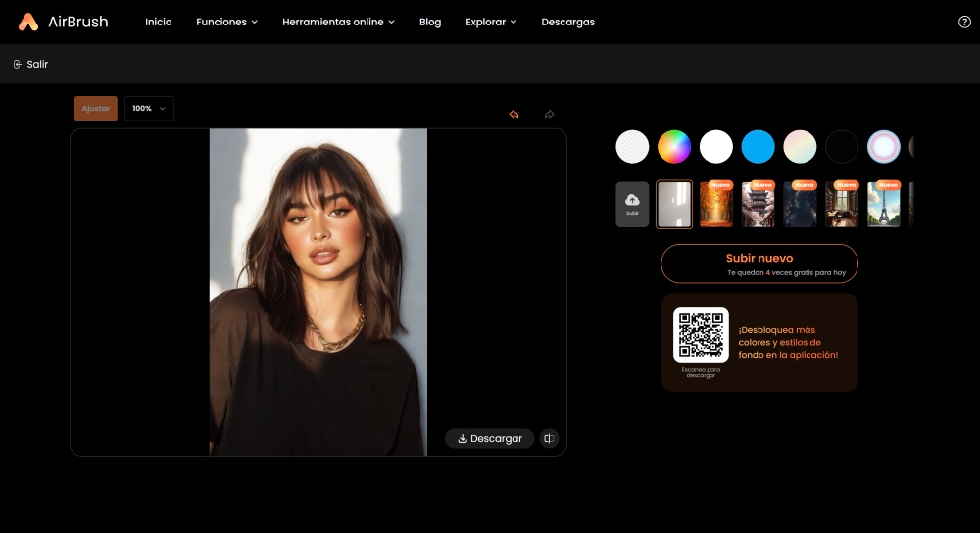Open the 100% zoom dropdown
Screen dimensions: 980x533
click(149, 108)
